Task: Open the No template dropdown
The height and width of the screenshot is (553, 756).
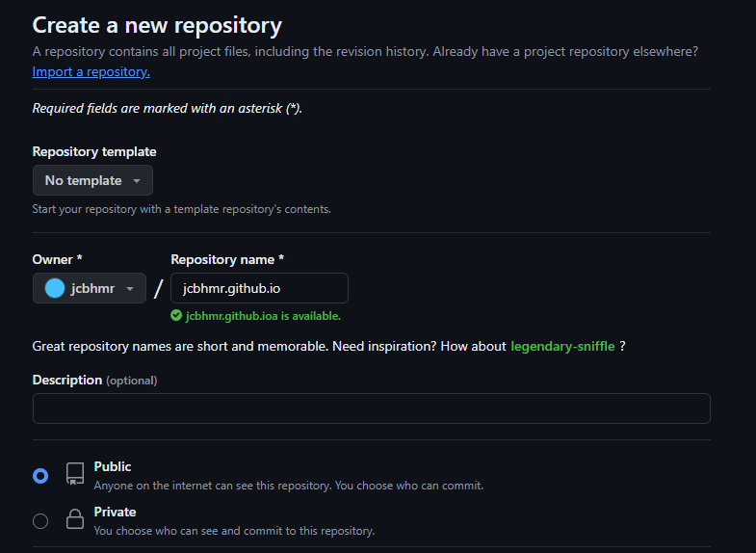Action: (x=92, y=180)
